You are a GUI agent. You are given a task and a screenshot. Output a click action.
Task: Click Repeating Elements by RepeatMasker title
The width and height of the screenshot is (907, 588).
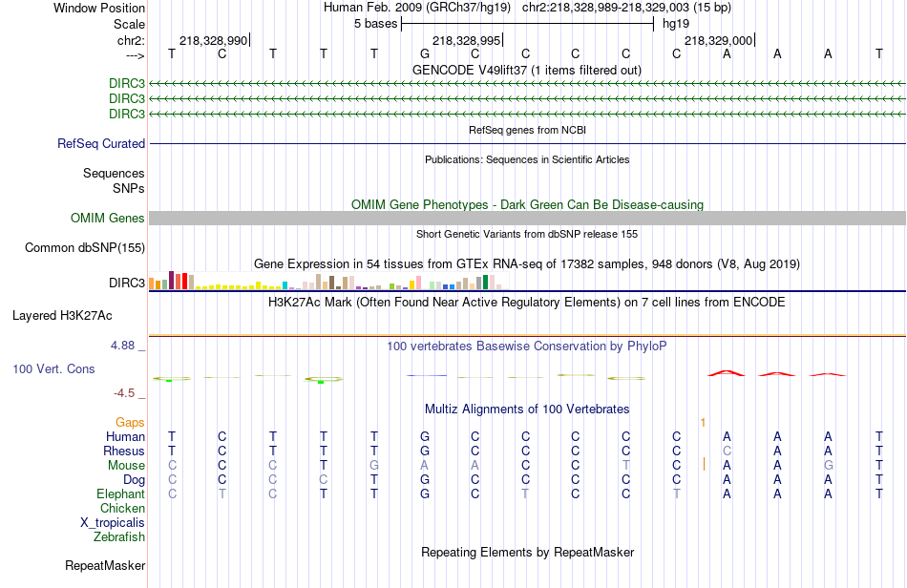pos(528,552)
